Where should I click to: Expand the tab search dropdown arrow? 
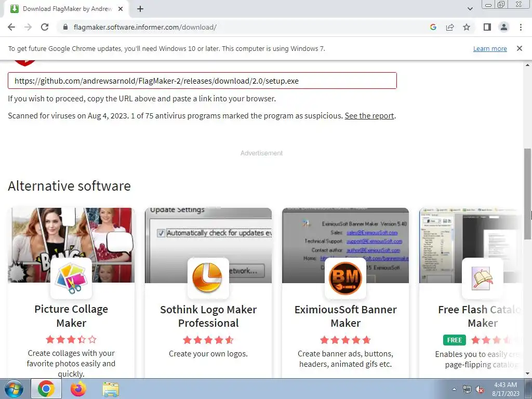[470, 9]
